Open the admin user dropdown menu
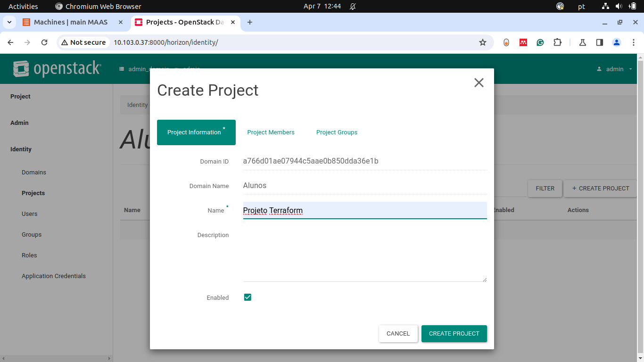This screenshot has height=362, width=644. pos(615,69)
